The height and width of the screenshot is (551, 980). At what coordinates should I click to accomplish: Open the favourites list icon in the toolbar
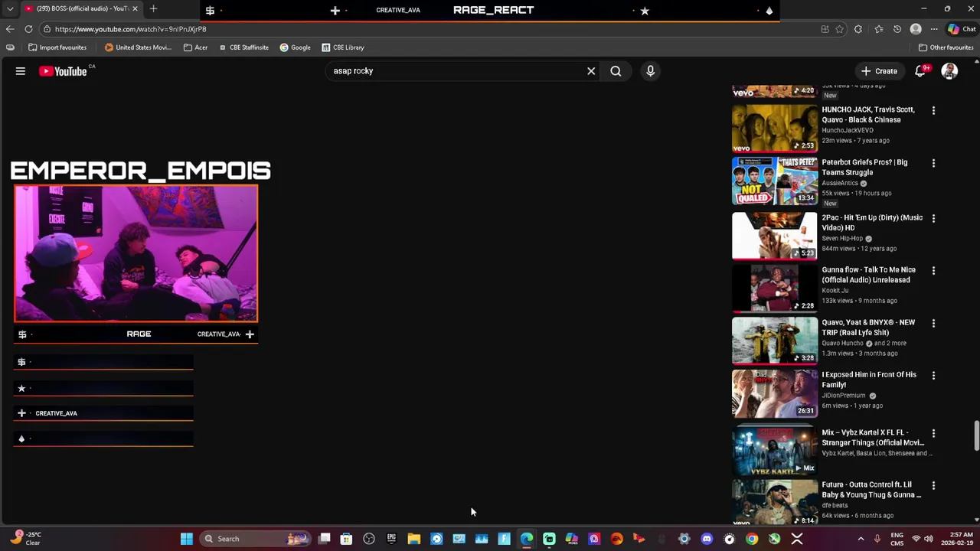(x=878, y=29)
